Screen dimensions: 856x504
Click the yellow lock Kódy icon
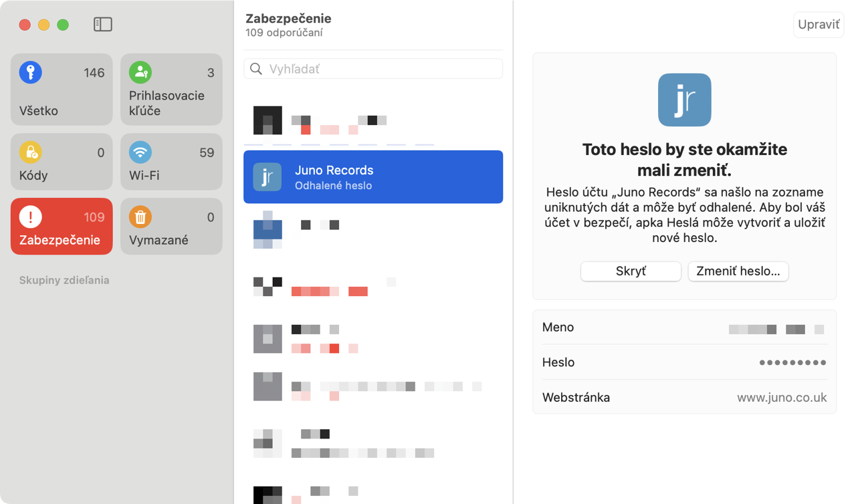[31, 152]
